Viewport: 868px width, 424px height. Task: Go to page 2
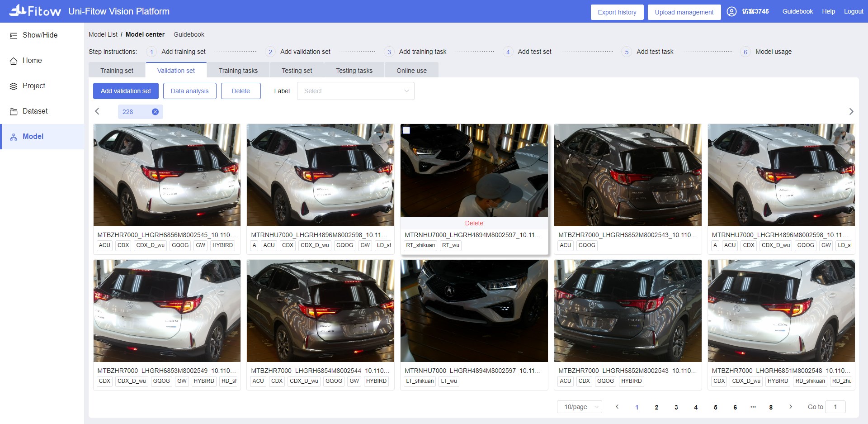tap(656, 407)
